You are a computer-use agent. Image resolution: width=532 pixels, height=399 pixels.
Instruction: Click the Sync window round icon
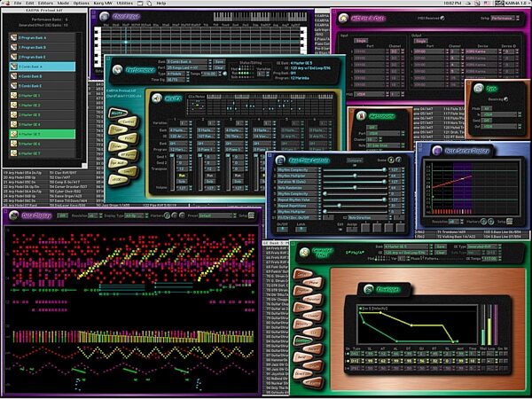click(479, 88)
